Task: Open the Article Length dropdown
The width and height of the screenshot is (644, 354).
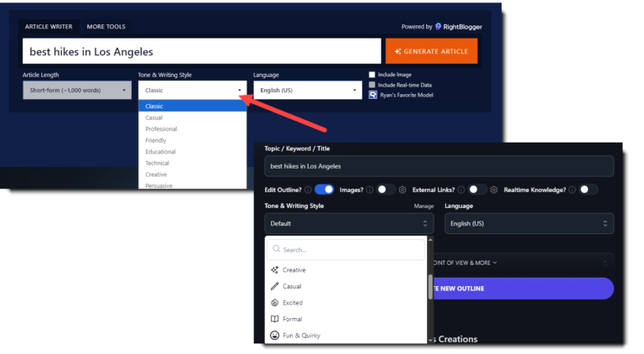Action: 77,90
